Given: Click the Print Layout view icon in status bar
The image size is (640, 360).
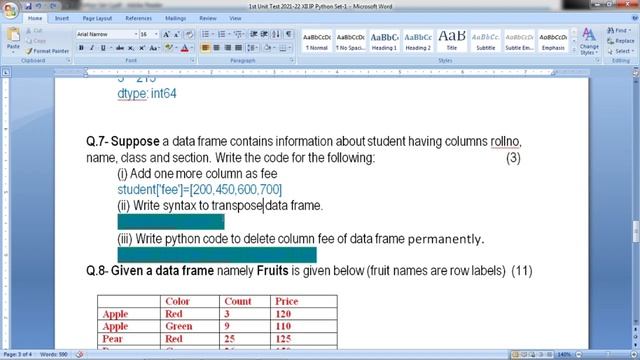Looking at the screenshot, I should pyautogui.click(x=515, y=355).
